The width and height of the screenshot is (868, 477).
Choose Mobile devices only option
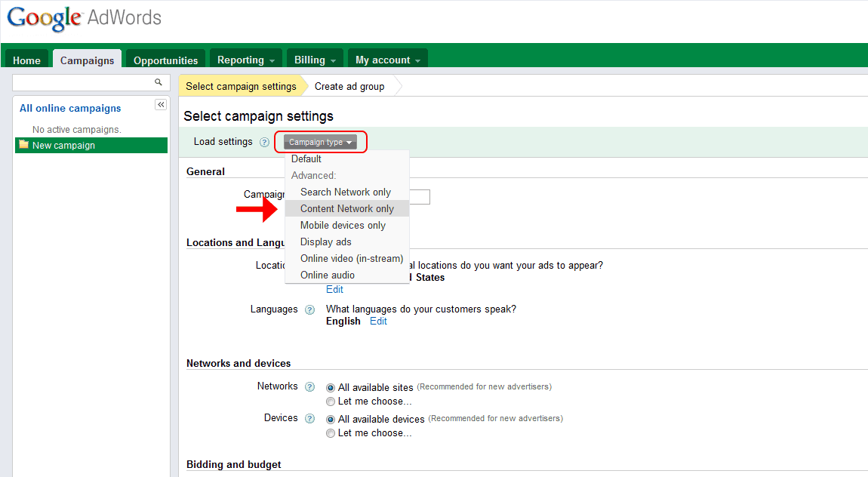(x=347, y=225)
